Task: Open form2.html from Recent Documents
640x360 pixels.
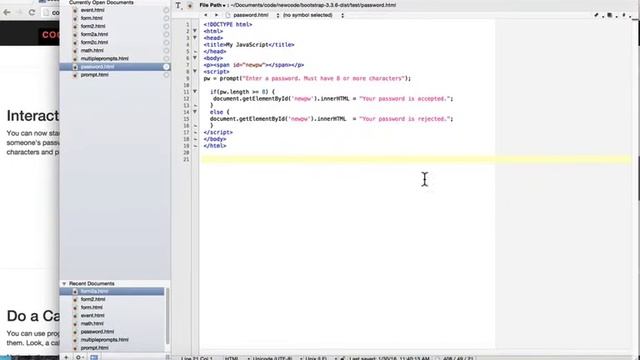Action: pyautogui.click(x=93, y=300)
